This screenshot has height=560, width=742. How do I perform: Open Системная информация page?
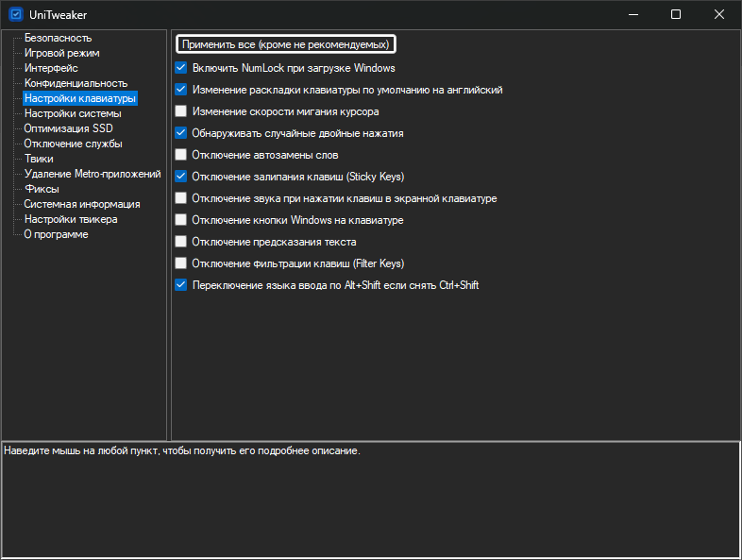(82, 204)
